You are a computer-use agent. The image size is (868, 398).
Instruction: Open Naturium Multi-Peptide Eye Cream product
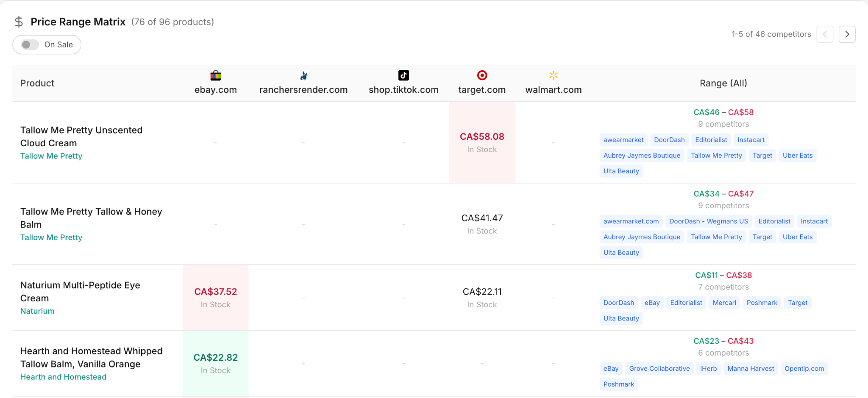[x=80, y=292]
